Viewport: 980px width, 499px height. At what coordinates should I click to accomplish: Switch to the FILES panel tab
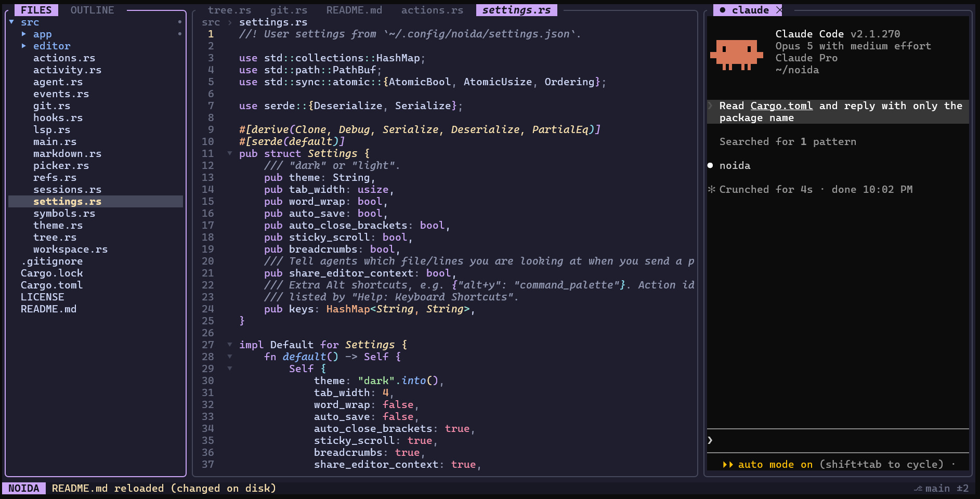[36, 10]
